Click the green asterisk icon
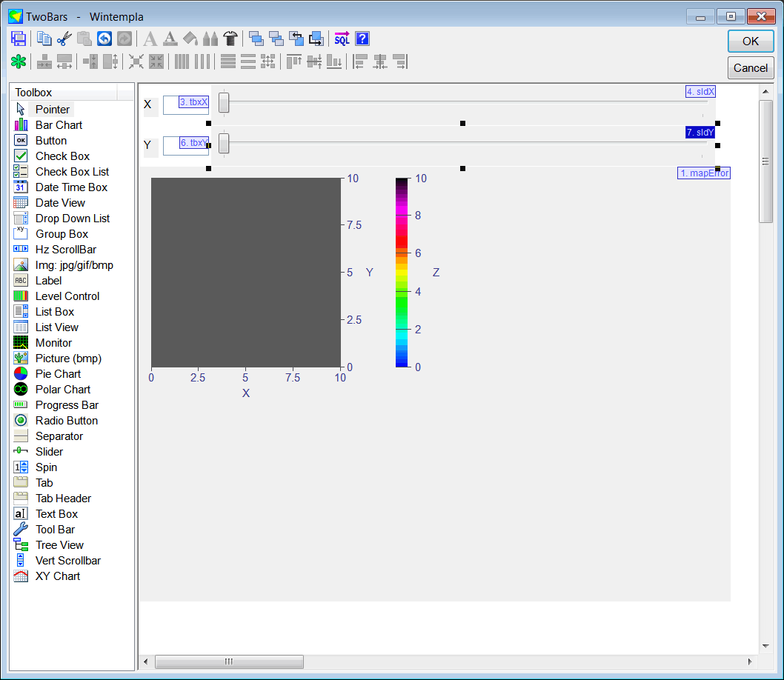Screen dimensions: 784x680 (x=19, y=61)
